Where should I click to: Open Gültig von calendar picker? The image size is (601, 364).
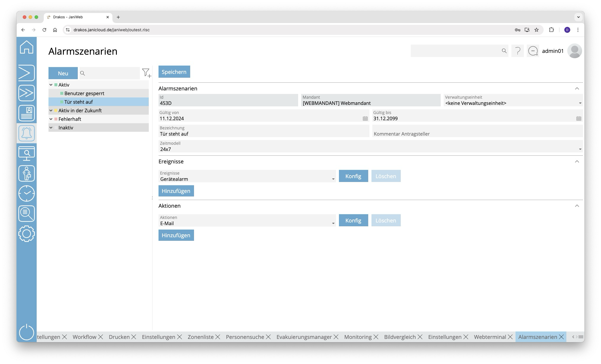[x=365, y=118]
